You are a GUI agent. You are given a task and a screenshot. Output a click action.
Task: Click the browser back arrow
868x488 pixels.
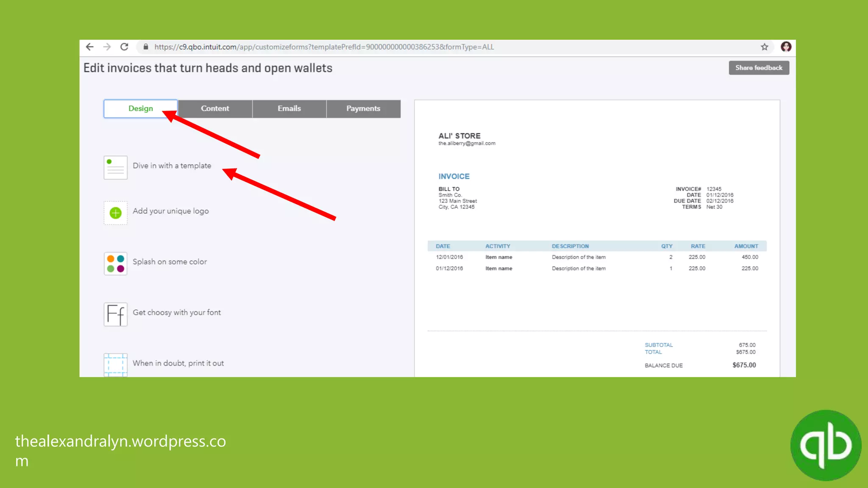89,47
